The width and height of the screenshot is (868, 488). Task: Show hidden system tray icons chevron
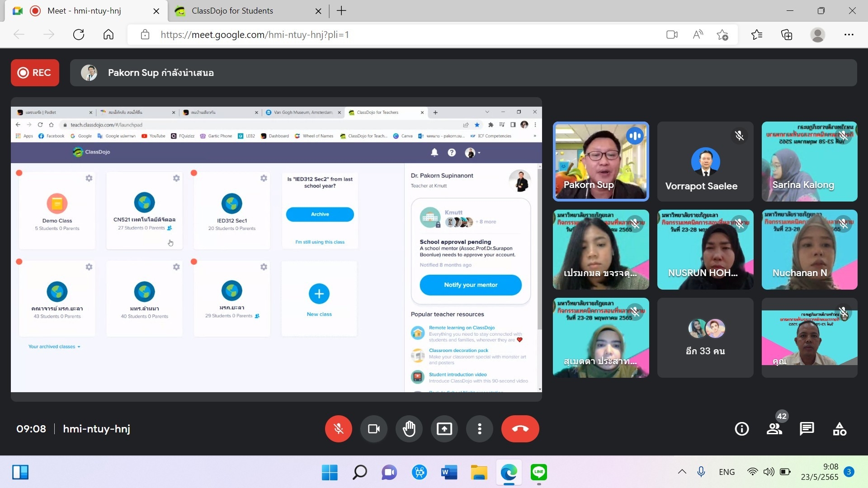(682, 472)
